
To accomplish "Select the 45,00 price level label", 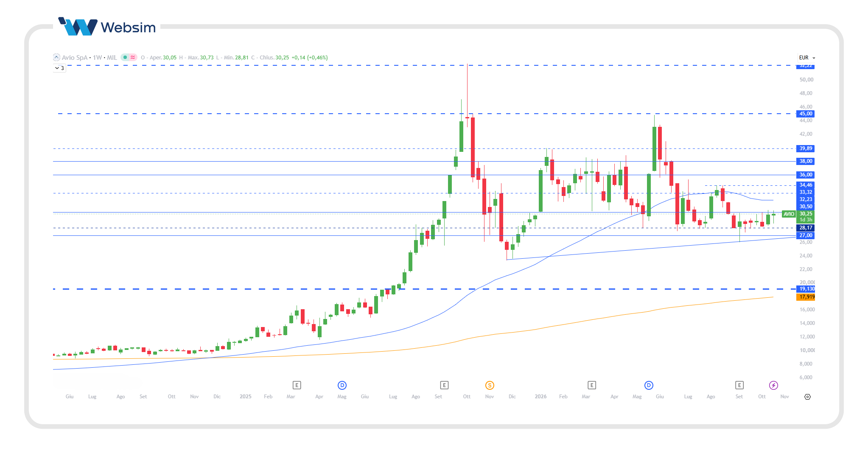I will click(806, 114).
